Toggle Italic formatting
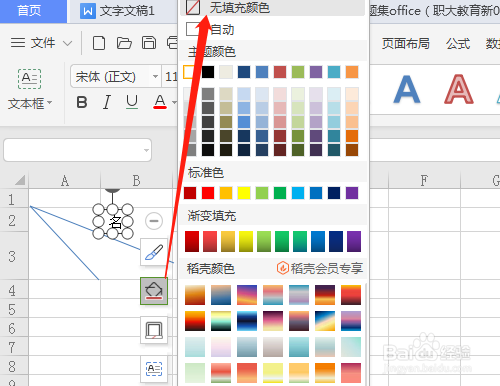 (x=107, y=102)
